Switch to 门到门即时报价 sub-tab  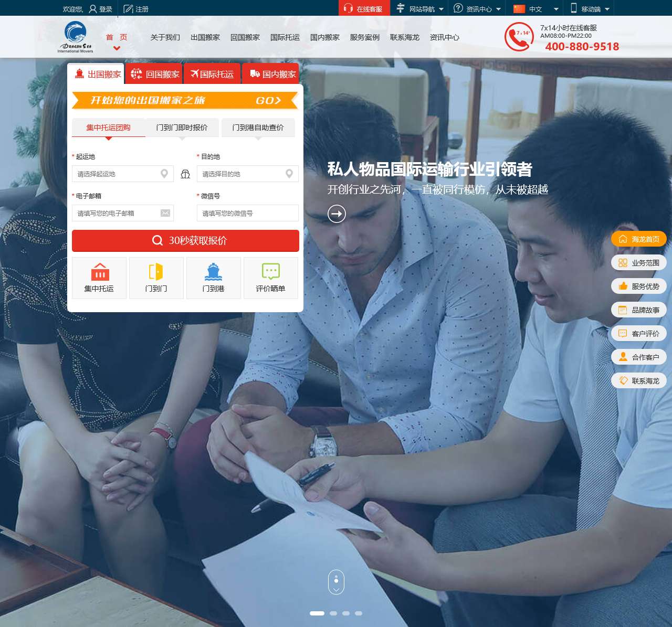182,127
